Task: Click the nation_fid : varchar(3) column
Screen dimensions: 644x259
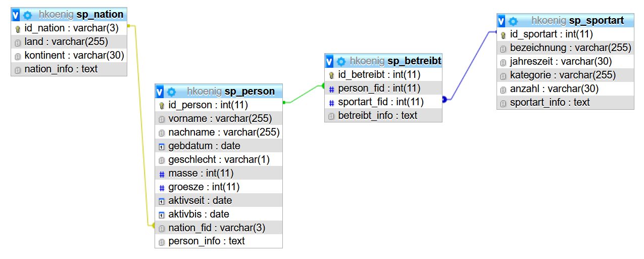Action: pyautogui.click(x=219, y=228)
